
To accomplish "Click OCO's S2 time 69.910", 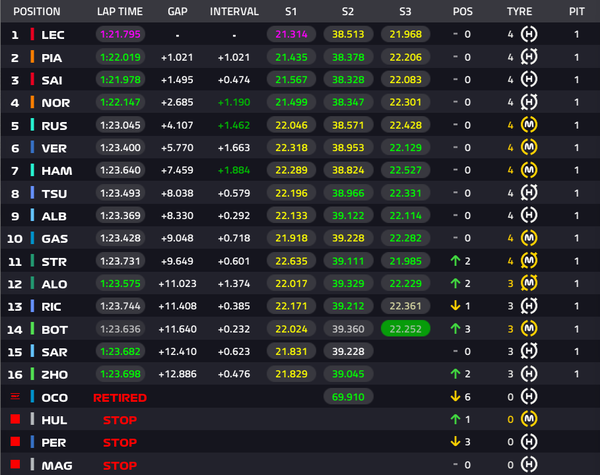I will coord(348,397).
